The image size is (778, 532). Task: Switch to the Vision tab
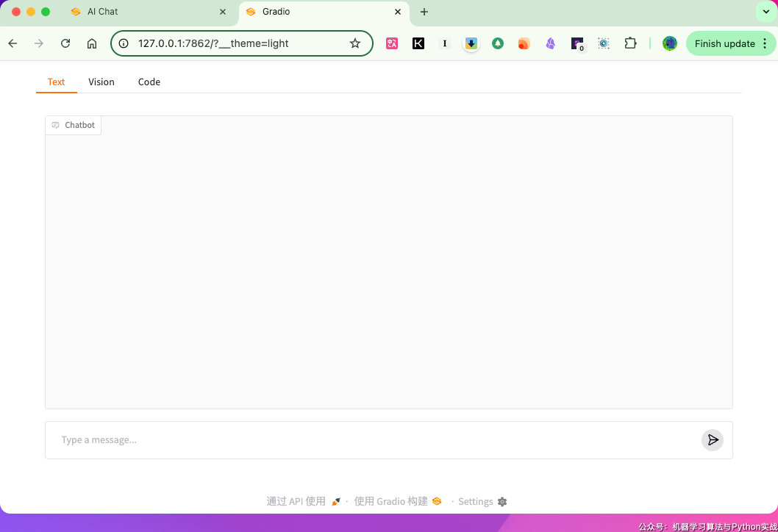click(x=101, y=82)
